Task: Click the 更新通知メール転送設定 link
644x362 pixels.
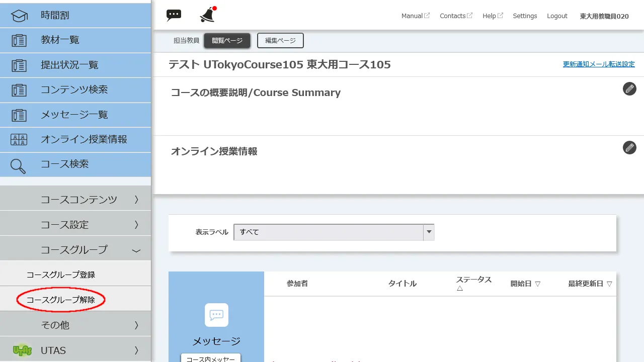Action: (x=599, y=64)
